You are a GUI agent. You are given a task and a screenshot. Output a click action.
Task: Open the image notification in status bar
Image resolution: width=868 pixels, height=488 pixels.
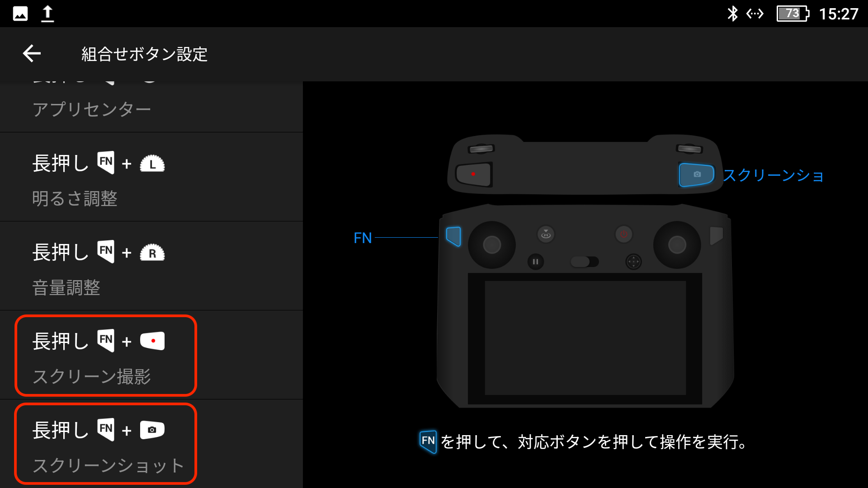(20, 14)
